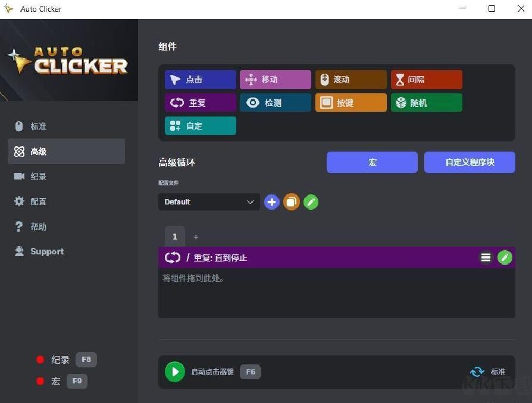Add a new profile with plus icon
This screenshot has height=403, width=532.
272,202
